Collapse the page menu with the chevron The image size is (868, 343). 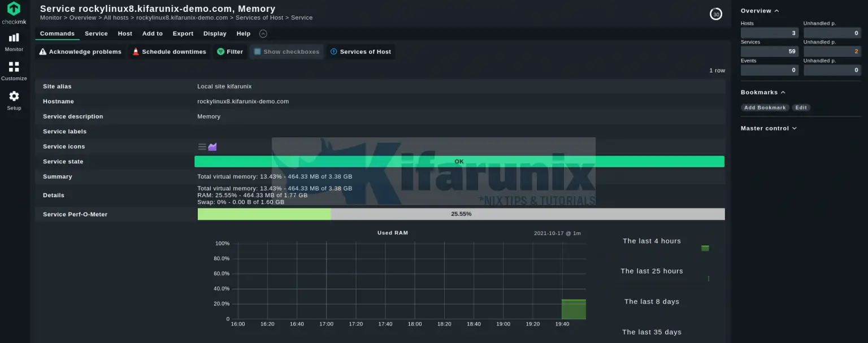pyautogui.click(x=263, y=33)
